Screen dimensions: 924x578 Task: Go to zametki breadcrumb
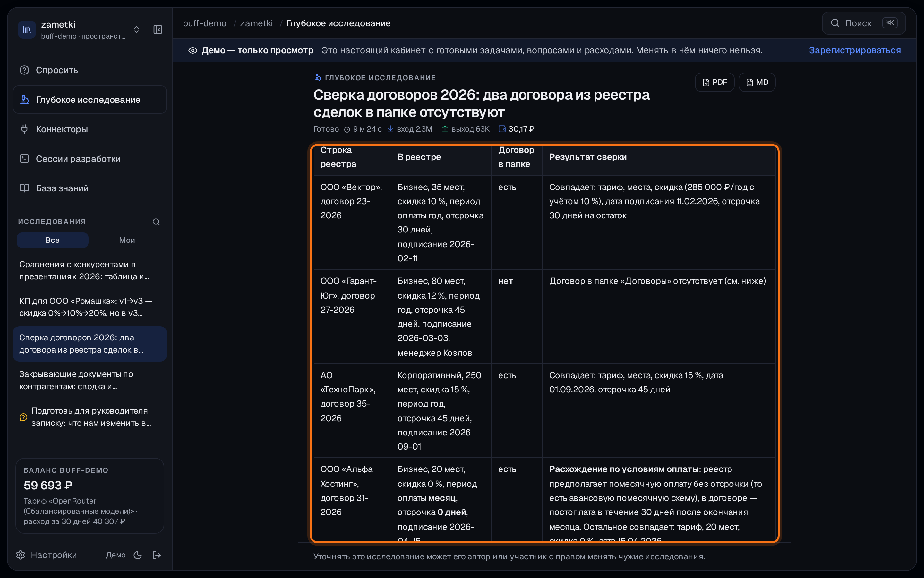pos(256,23)
